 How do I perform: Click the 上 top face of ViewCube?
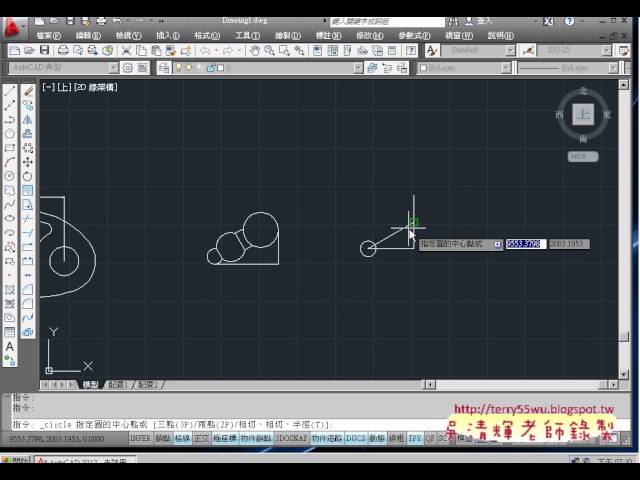[x=583, y=115]
